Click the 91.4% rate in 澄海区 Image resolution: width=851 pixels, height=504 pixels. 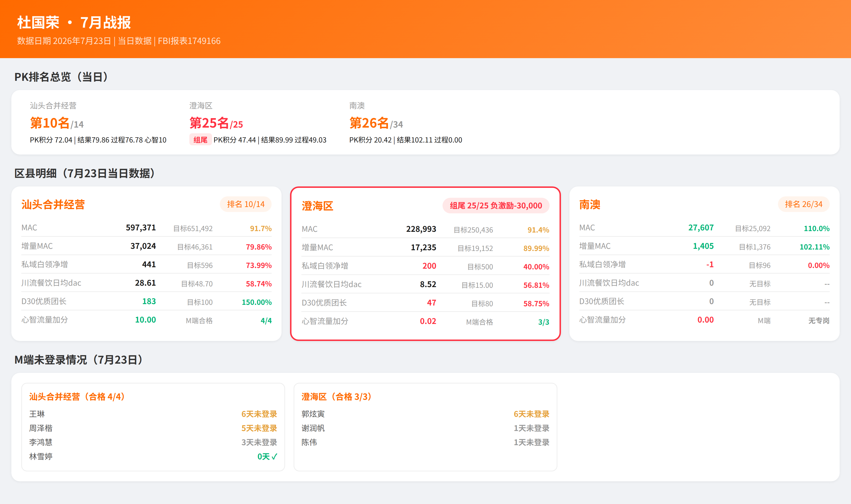538,230
